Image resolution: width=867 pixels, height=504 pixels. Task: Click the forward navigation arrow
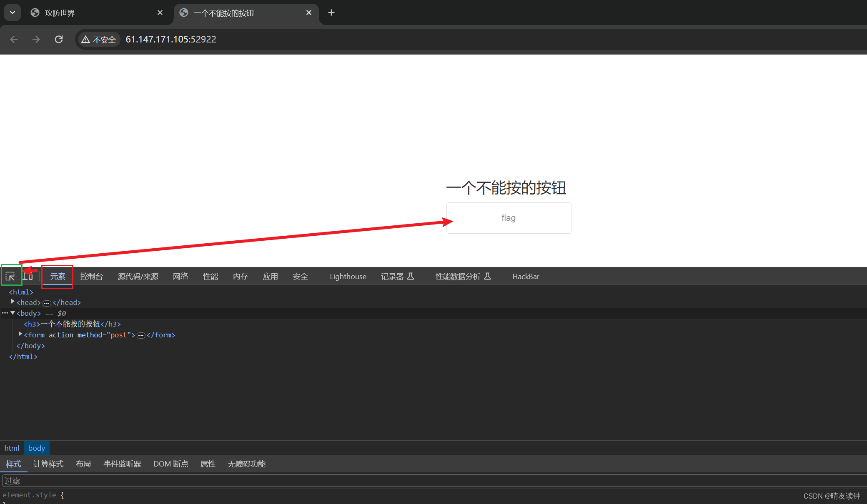[x=36, y=39]
